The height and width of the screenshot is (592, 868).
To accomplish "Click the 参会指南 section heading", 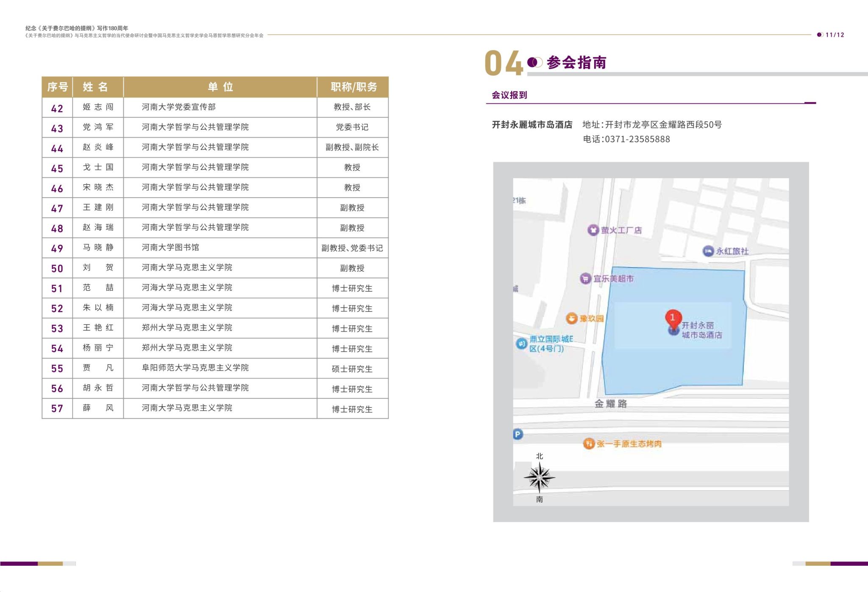I will (576, 63).
